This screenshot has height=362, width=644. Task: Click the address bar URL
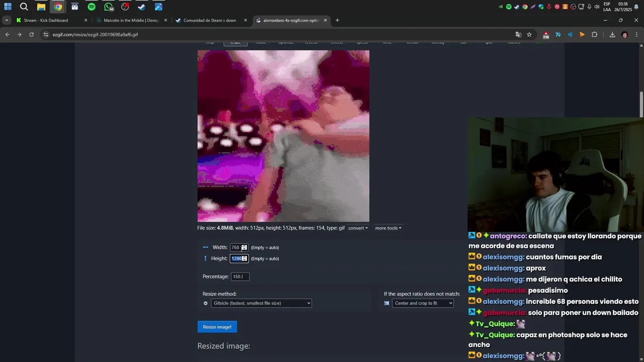pyautogui.click(x=95, y=35)
